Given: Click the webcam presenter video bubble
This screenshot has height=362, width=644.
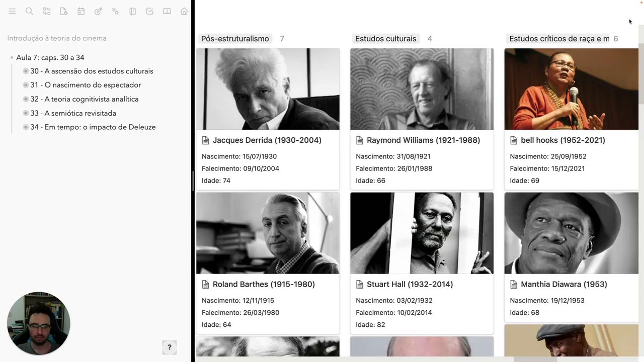Looking at the screenshot, I should tap(38, 324).
